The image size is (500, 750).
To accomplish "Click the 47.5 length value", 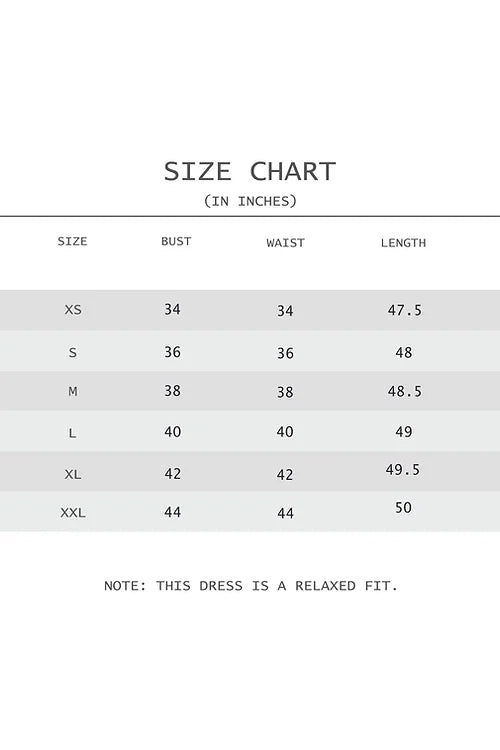I will pyautogui.click(x=405, y=310).
